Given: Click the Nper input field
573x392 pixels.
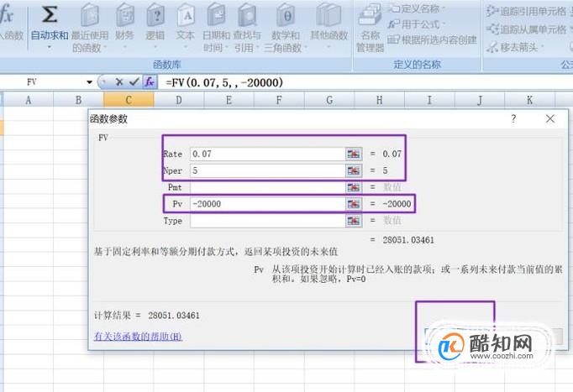Looking at the screenshot, I should pos(267,170).
